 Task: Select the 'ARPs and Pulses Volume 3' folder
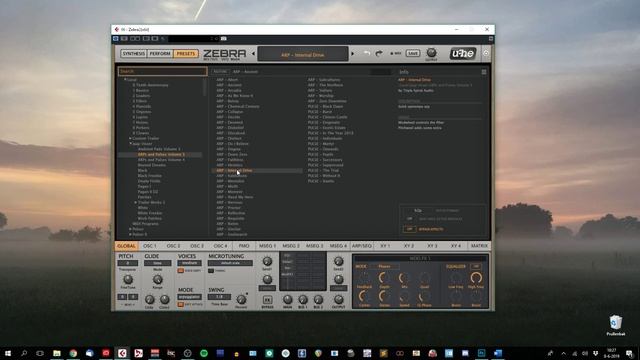pos(161,154)
